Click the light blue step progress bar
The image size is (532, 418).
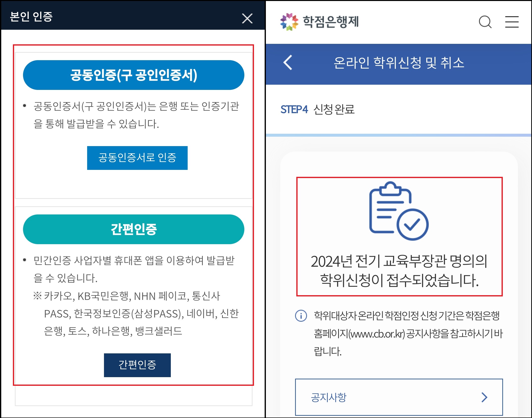[x=399, y=135]
